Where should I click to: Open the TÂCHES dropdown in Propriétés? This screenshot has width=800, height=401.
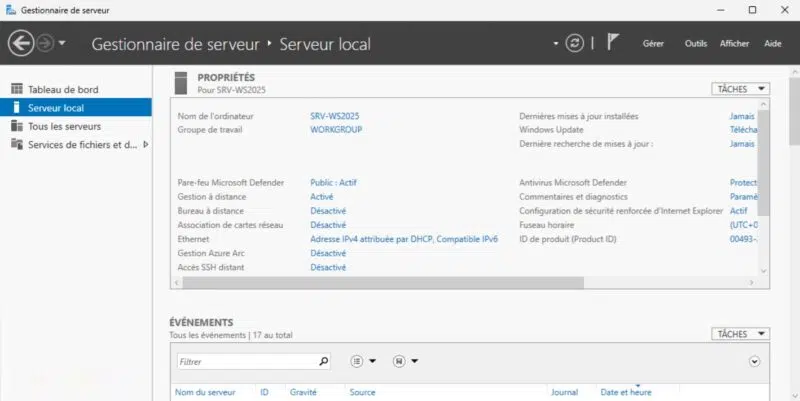[x=740, y=89]
